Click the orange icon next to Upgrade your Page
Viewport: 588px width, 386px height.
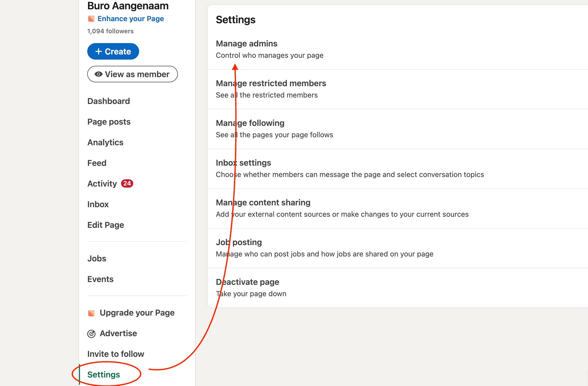(91, 313)
